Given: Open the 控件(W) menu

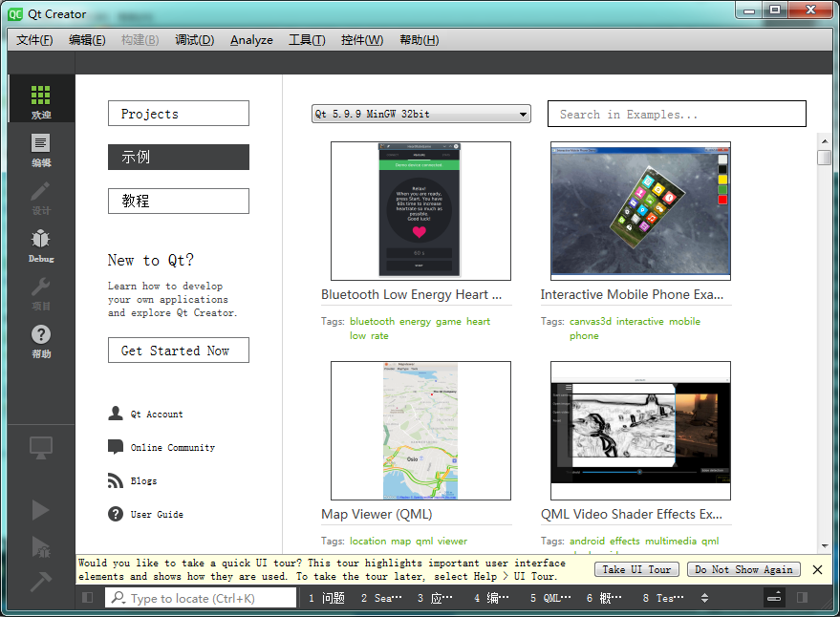Looking at the screenshot, I should click(362, 40).
